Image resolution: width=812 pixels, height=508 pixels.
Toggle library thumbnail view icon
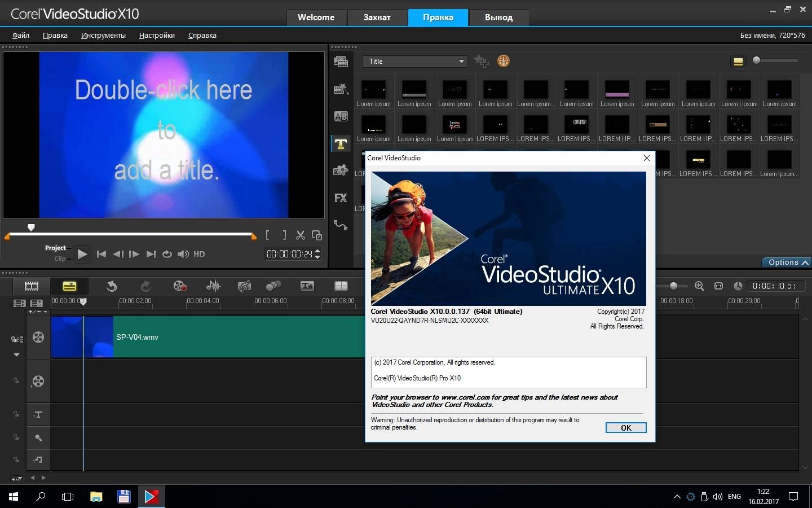pos(738,62)
